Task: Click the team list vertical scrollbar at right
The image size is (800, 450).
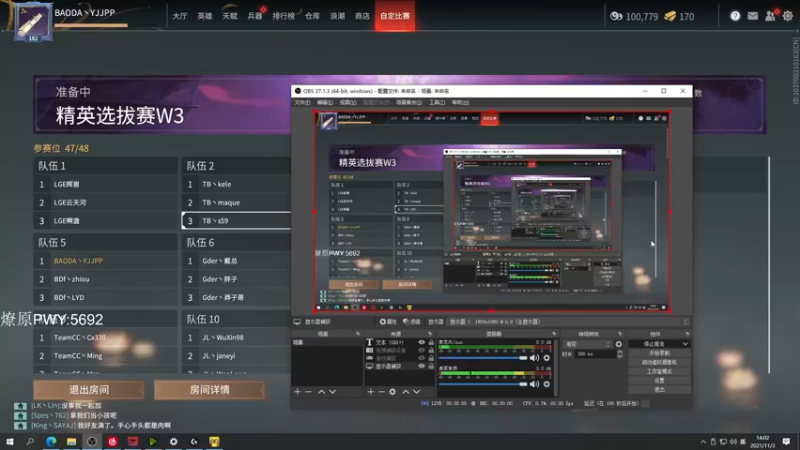Action: (769, 265)
